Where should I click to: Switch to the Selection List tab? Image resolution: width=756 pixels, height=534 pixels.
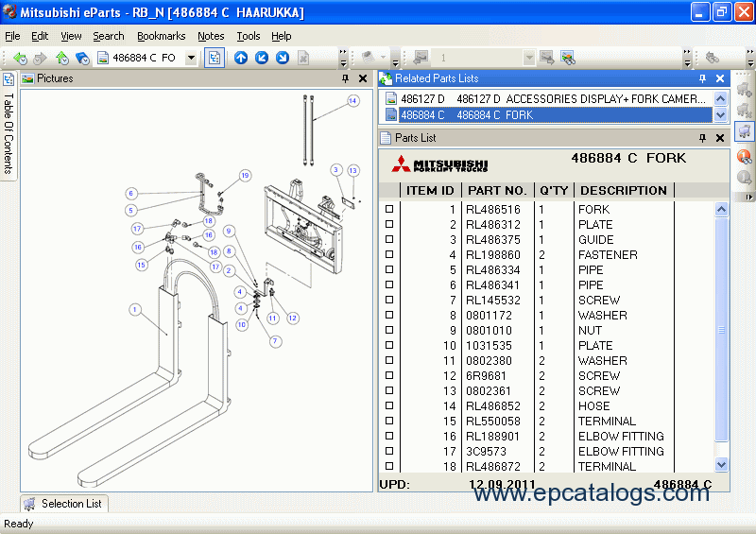point(64,504)
